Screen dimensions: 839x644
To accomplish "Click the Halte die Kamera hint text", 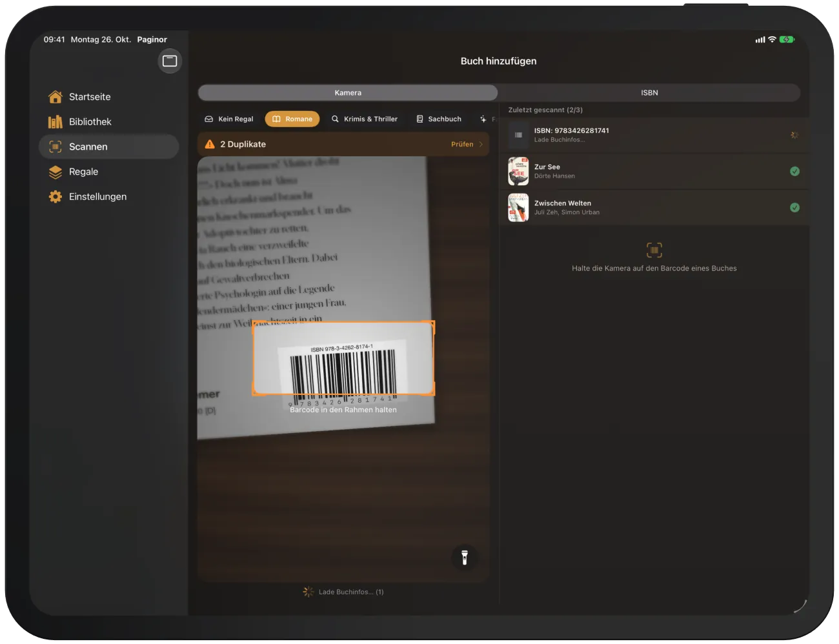I will (654, 268).
